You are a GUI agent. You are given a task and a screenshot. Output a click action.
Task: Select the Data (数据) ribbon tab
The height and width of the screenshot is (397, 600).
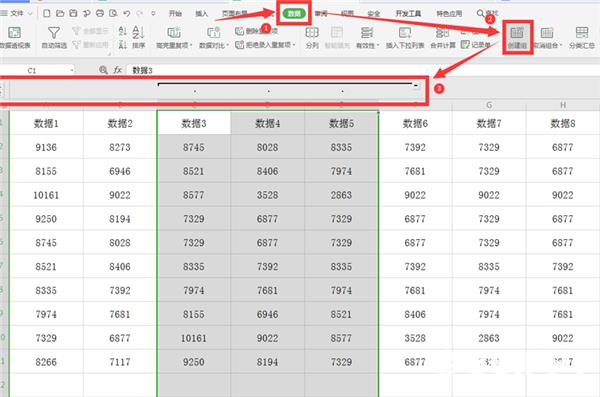294,14
